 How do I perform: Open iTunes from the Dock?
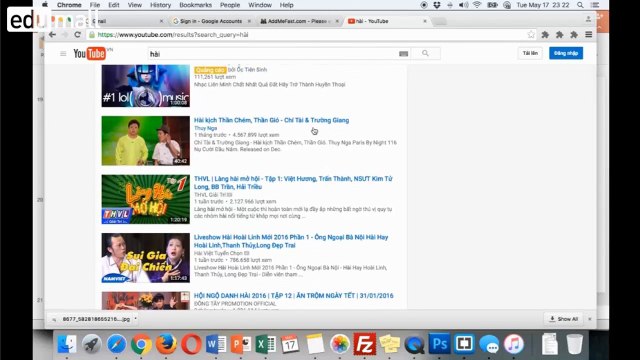[x=514, y=344]
